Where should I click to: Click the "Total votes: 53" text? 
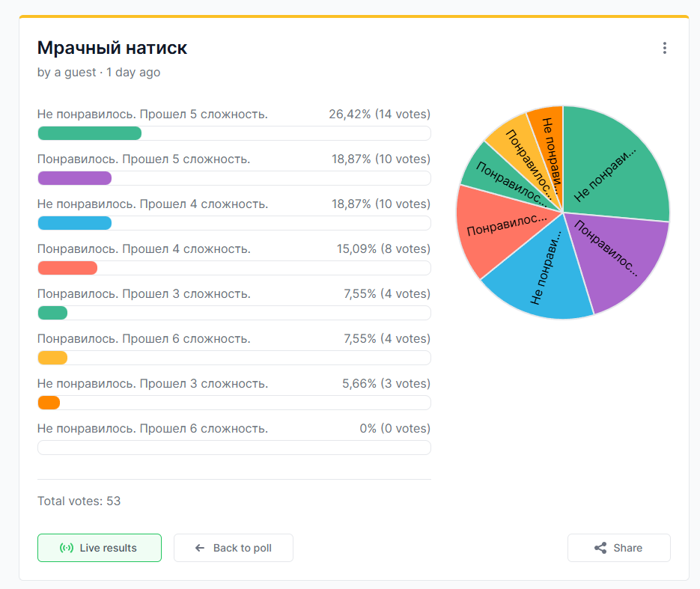[x=79, y=501]
